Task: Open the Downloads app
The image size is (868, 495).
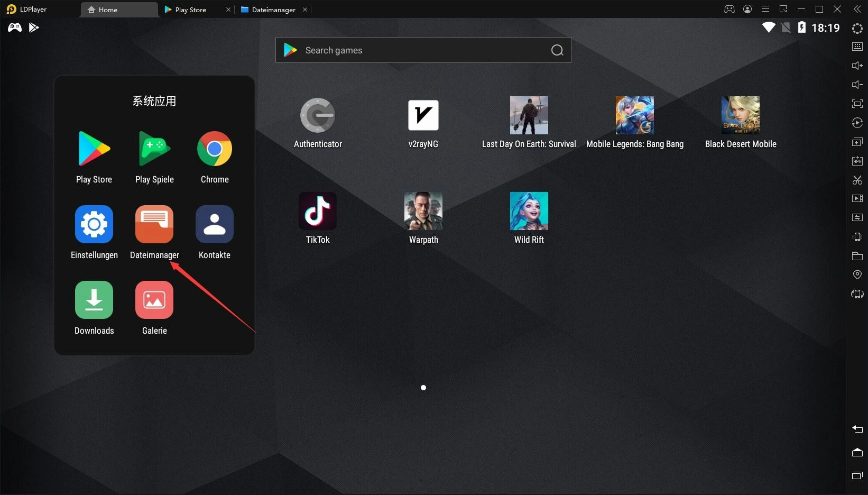Action: (x=94, y=300)
